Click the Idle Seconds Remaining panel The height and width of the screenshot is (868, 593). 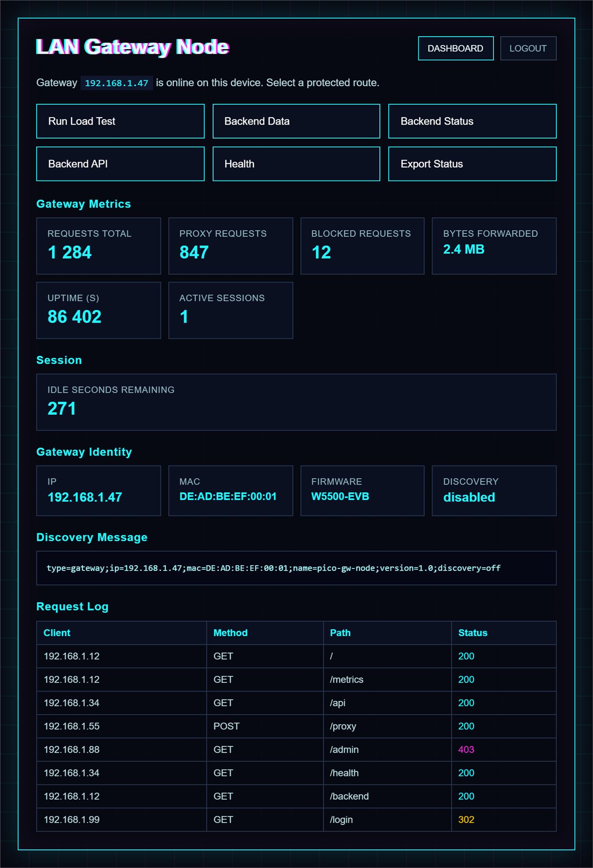coord(296,402)
